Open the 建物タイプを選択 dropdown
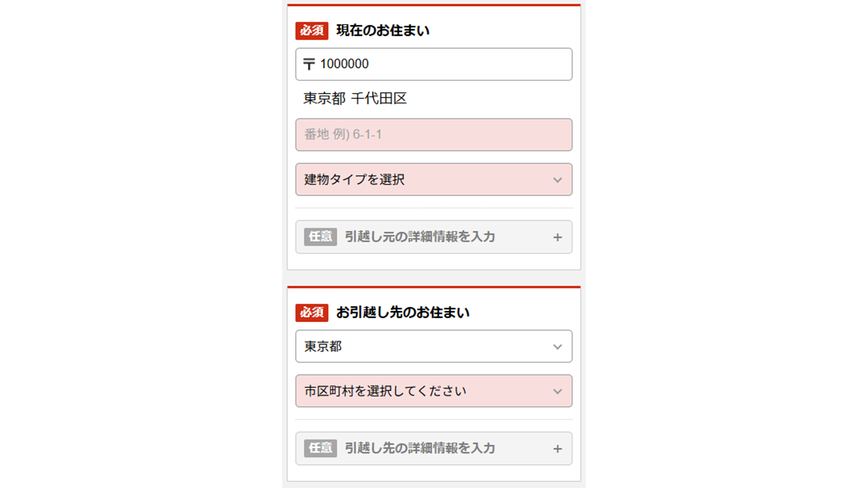The width and height of the screenshot is (868, 488). coord(434,180)
